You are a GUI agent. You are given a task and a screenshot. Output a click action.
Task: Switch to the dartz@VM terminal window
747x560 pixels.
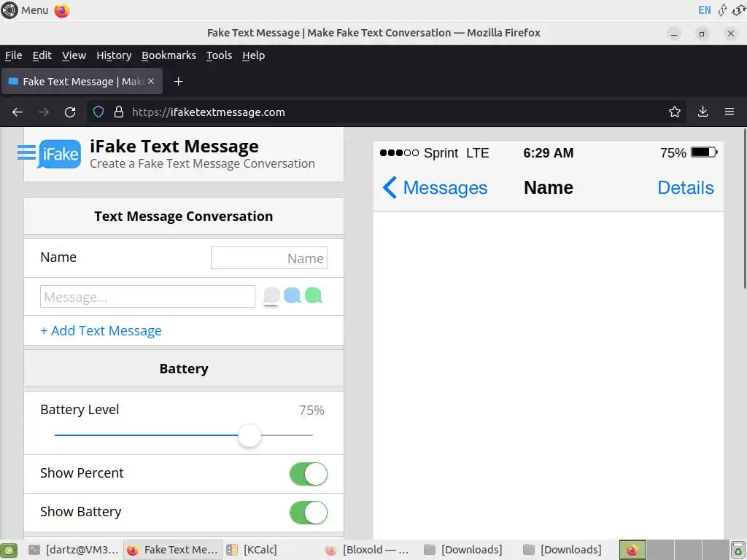[74, 550]
